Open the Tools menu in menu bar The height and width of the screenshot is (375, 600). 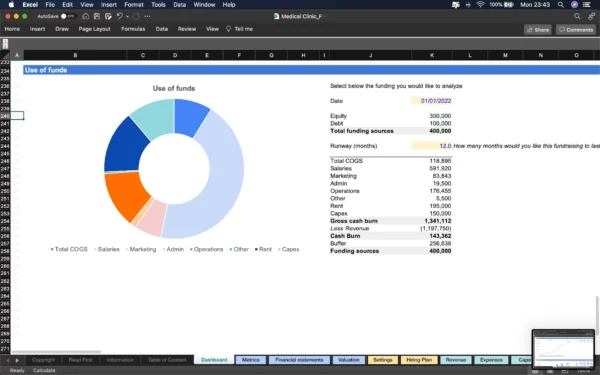point(158,5)
